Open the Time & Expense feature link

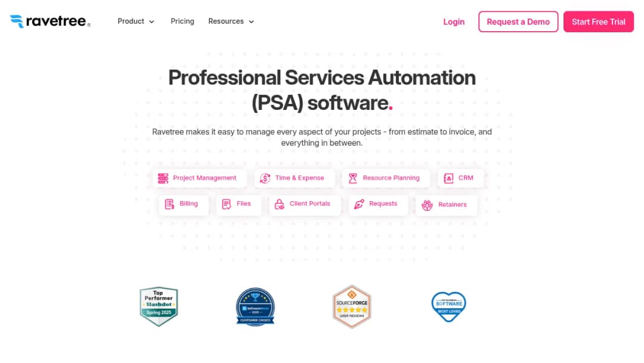[x=295, y=178]
